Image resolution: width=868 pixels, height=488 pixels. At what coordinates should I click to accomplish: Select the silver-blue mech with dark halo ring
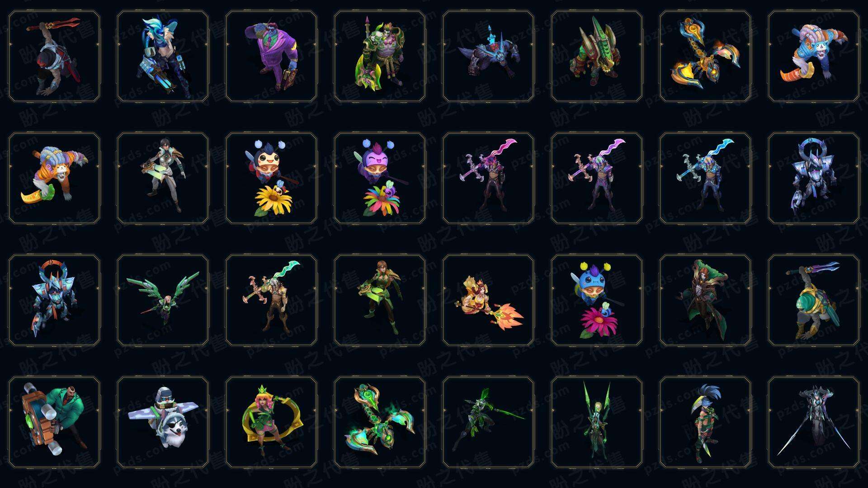point(814,178)
